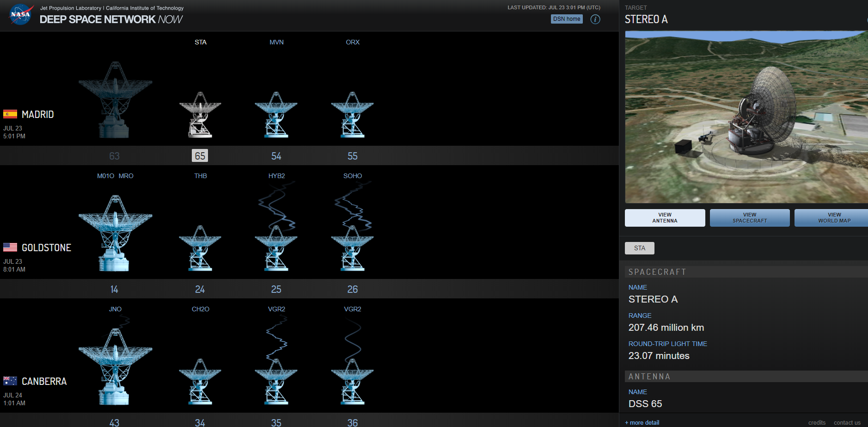This screenshot has height=427, width=868.
Task: Click antenna number 25
Action: pyautogui.click(x=276, y=289)
